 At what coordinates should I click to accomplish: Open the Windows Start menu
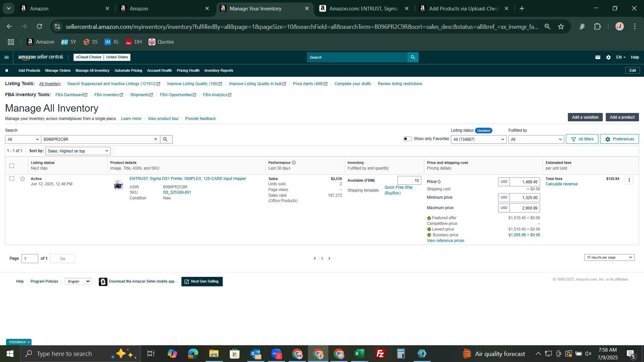(x=10, y=354)
